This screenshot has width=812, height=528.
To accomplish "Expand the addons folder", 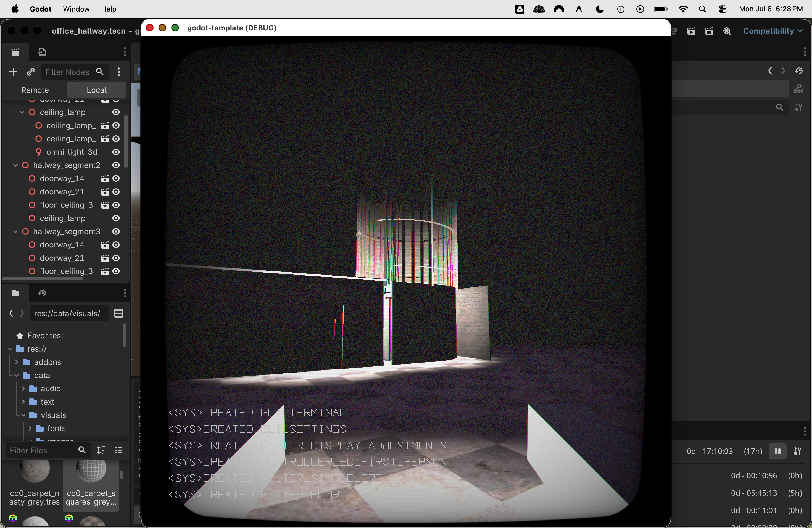I will pos(17,362).
